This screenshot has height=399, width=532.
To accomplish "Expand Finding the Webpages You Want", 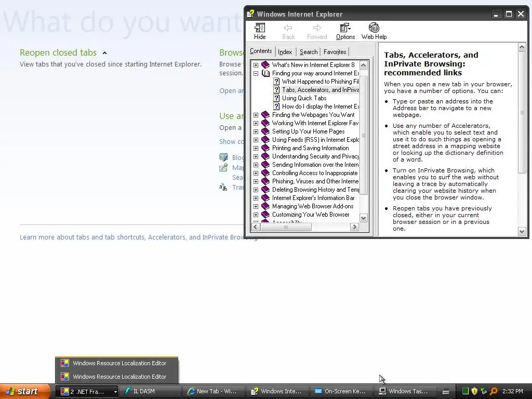I will point(256,115).
